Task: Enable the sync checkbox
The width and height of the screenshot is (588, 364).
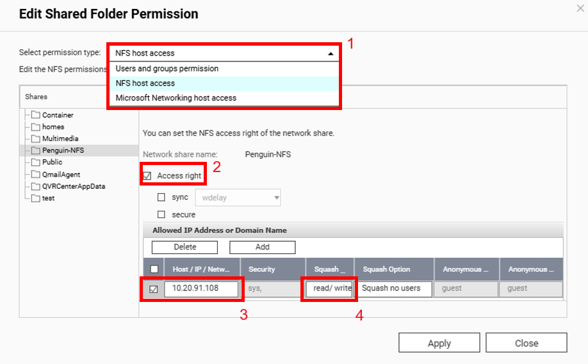Action: pyautogui.click(x=161, y=198)
